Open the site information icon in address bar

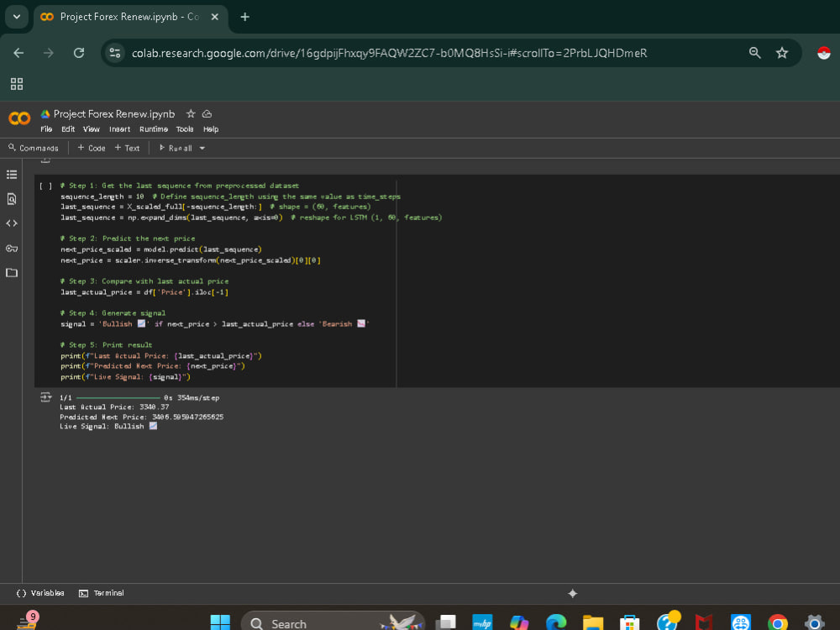pyautogui.click(x=115, y=53)
